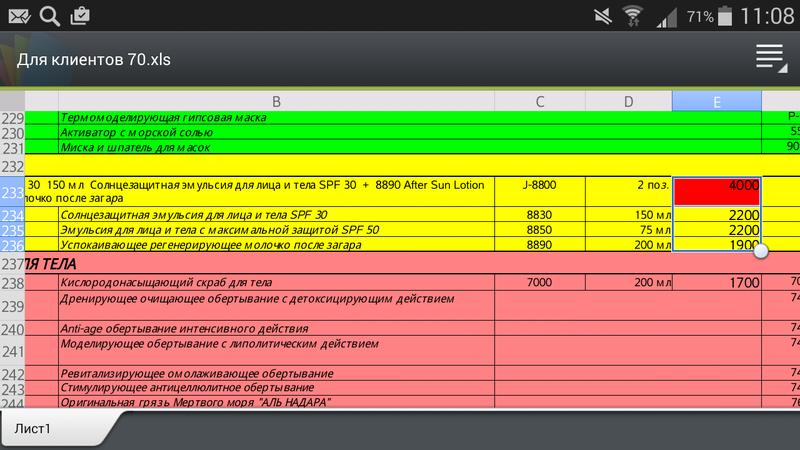Select cell Ревитализирующее омолаживающее обертывание
Screen dimensions: 800x450
coord(276,373)
